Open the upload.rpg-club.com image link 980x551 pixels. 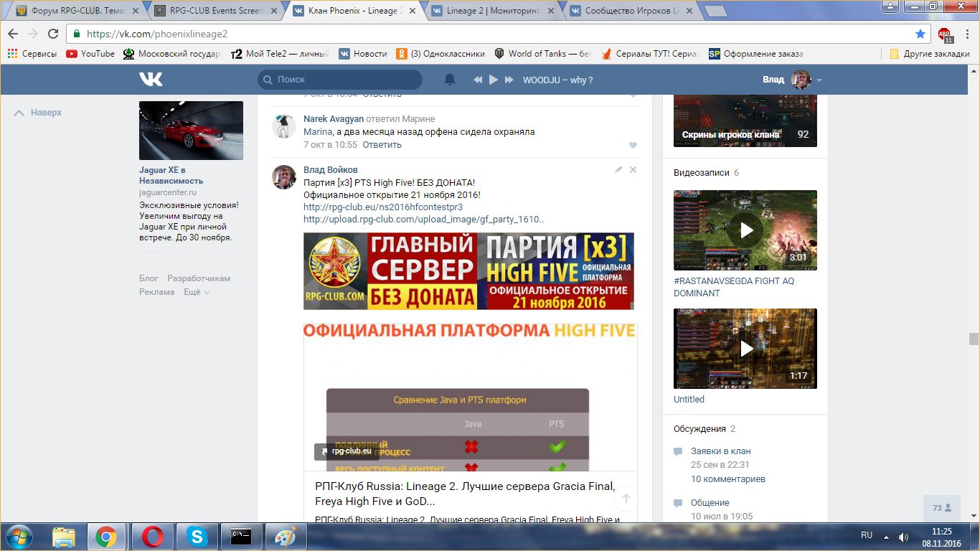point(424,220)
